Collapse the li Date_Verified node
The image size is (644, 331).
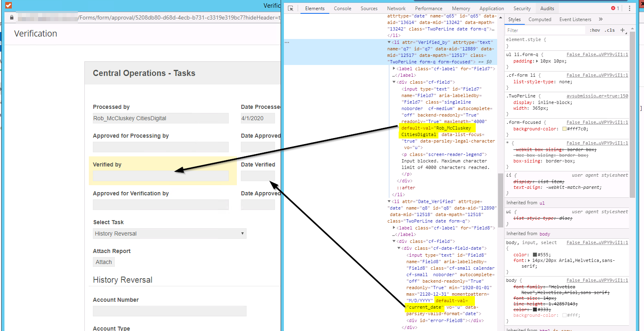pyautogui.click(x=389, y=201)
